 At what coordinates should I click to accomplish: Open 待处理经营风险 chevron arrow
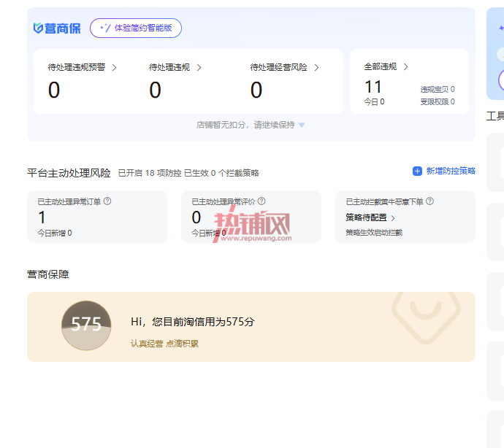316,67
